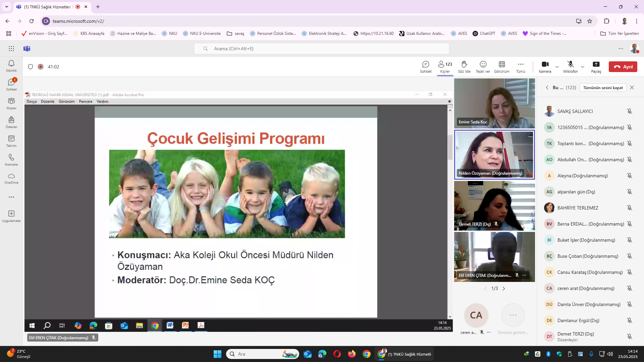Toggle mic for BAHRİYE TERLEMEZ
Screen dimensions: 644x362
(630, 208)
